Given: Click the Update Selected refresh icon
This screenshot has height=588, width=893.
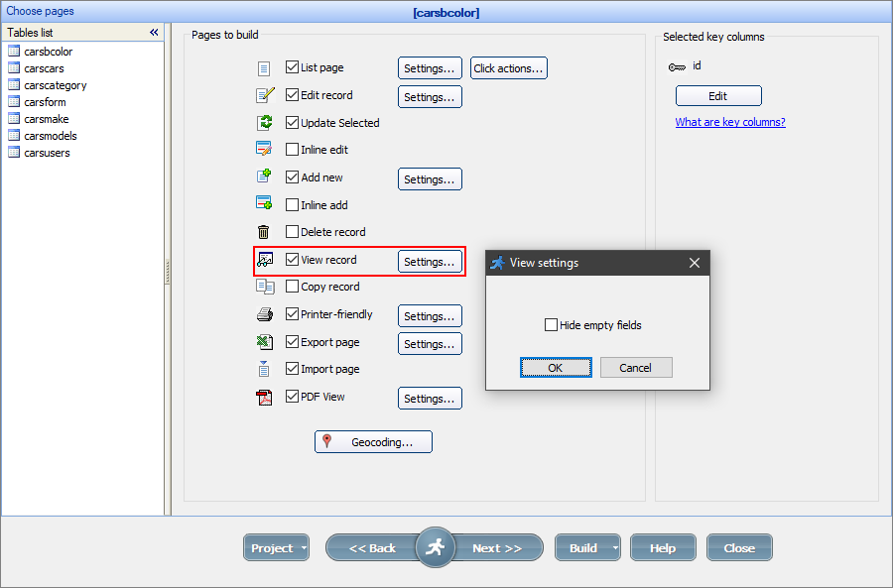Looking at the screenshot, I should pos(262,122).
